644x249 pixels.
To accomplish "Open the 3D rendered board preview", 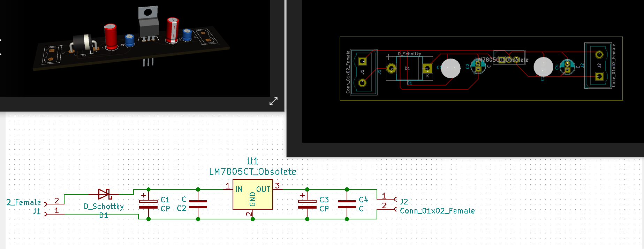I will [x=135, y=48].
